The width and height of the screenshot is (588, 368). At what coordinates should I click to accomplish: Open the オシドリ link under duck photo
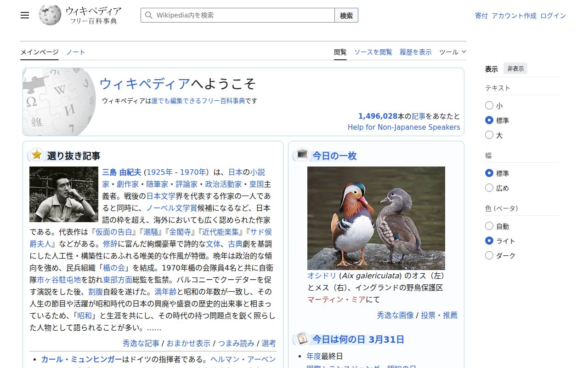pyautogui.click(x=322, y=276)
